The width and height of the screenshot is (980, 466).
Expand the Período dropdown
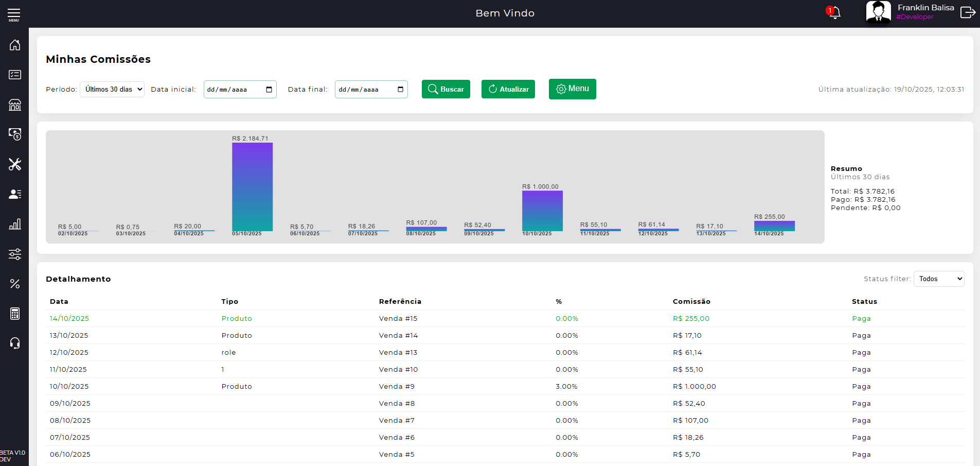click(x=112, y=89)
